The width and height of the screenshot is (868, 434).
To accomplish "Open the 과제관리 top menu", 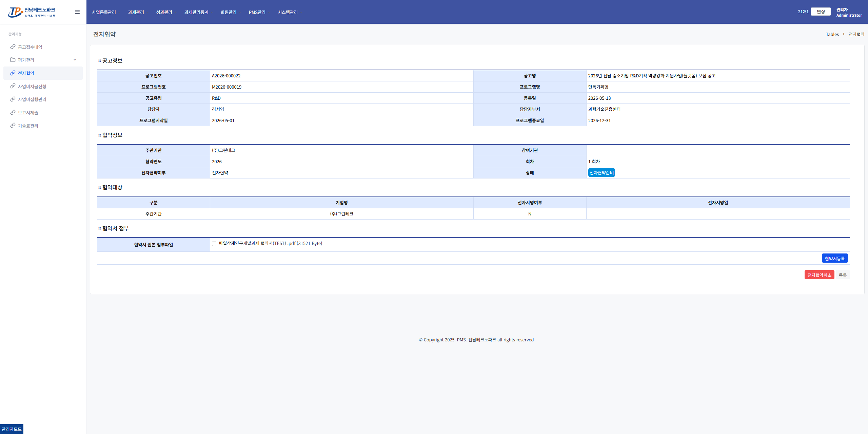I will pos(136,12).
